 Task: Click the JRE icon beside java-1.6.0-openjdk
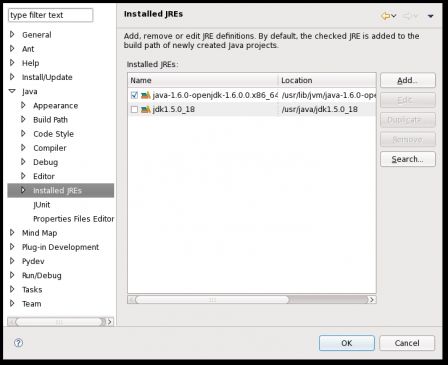pos(146,95)
